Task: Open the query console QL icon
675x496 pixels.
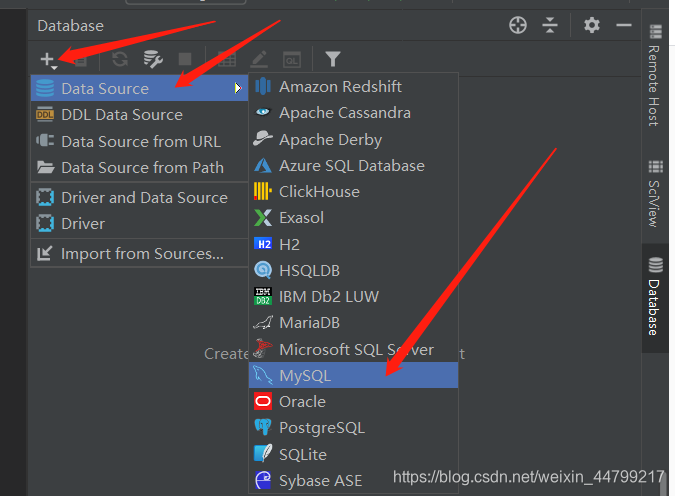Action: (291, 59)
